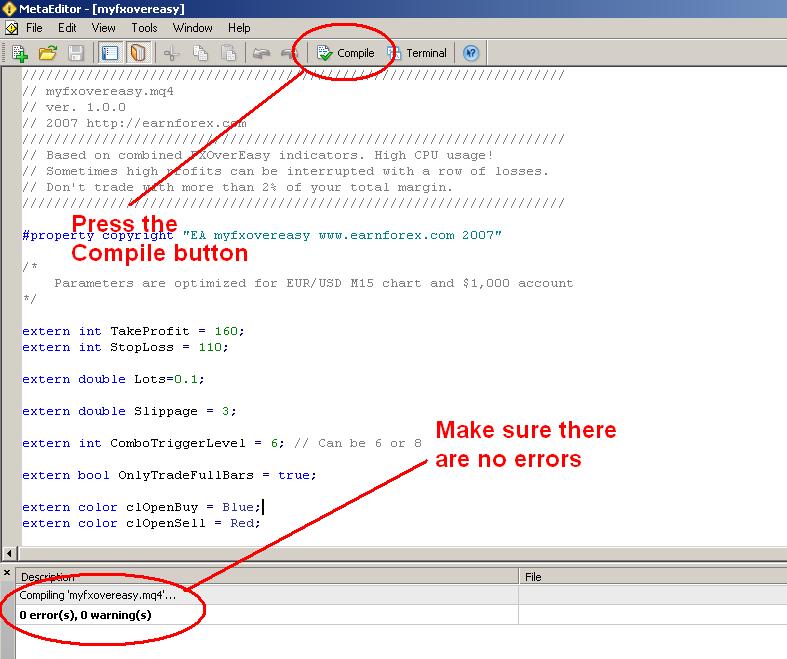Open Terminal from the toolbar
The image size is (787, 659).
pos(417,53)
